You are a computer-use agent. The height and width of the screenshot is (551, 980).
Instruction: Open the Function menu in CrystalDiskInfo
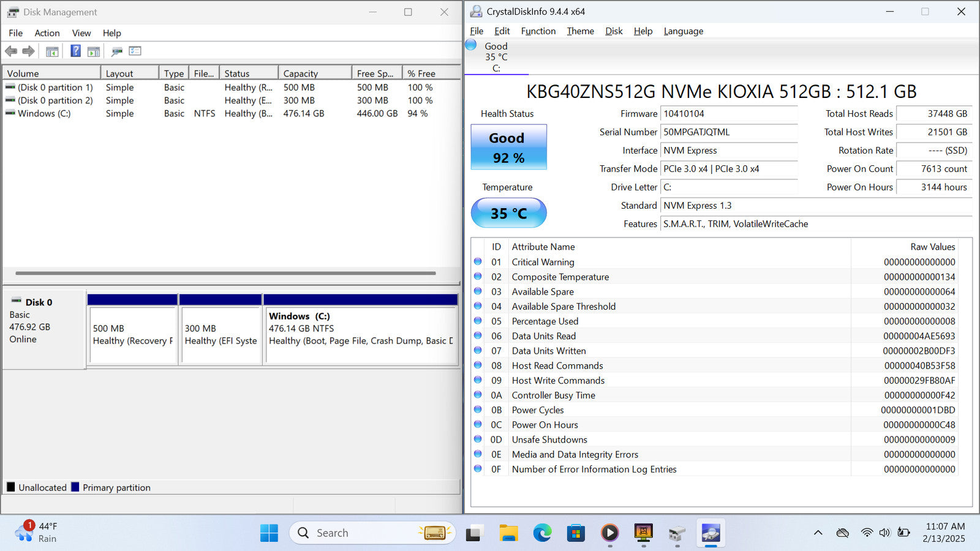[x=538, y=31]
